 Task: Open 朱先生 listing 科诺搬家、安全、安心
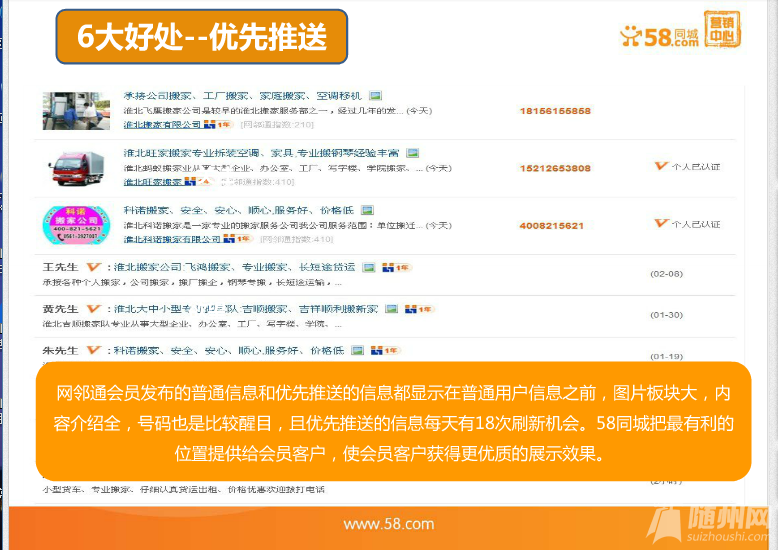coord(229,350)
